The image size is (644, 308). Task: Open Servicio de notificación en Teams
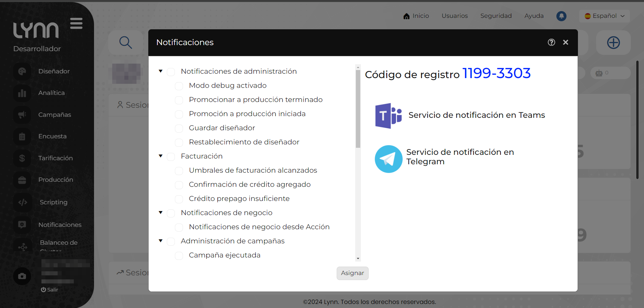pyautogui.click(x=477, y=115)
